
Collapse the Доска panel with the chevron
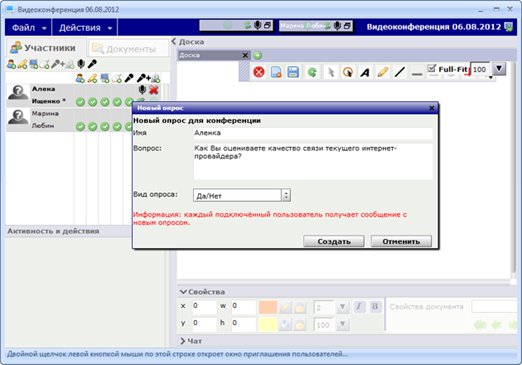tap(174, 42)
